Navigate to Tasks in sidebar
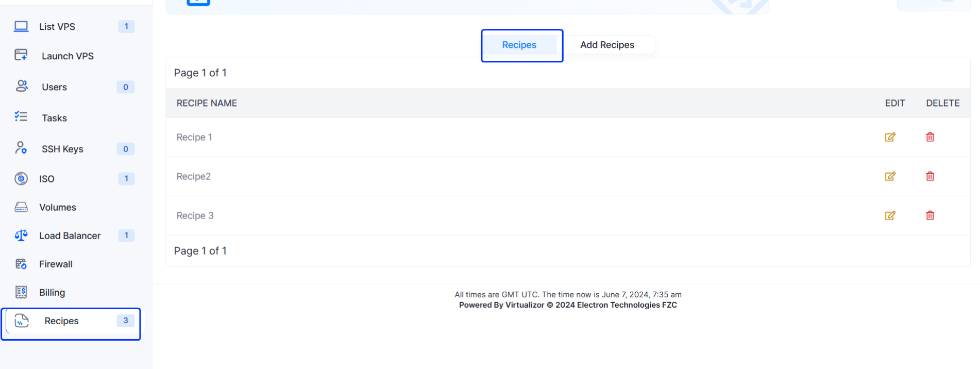This screenshot has width=980, height=369. pos(54,118)
